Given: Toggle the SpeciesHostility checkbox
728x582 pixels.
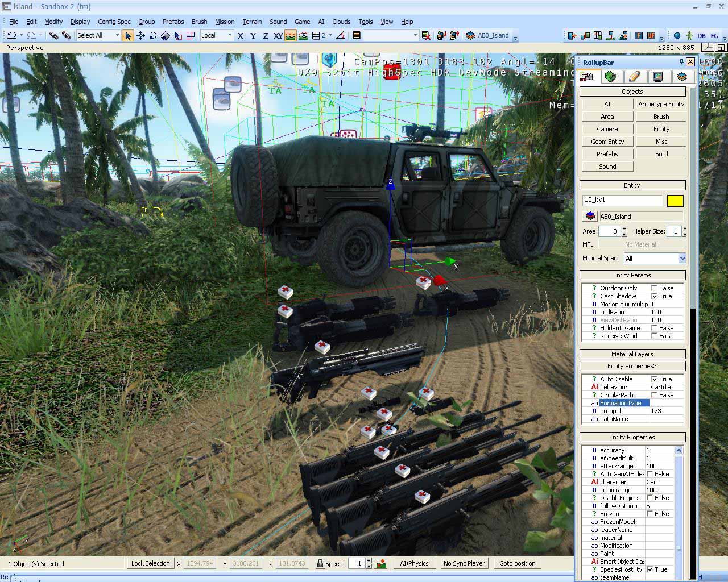Looking at the screenshot, I should point(650,569).
